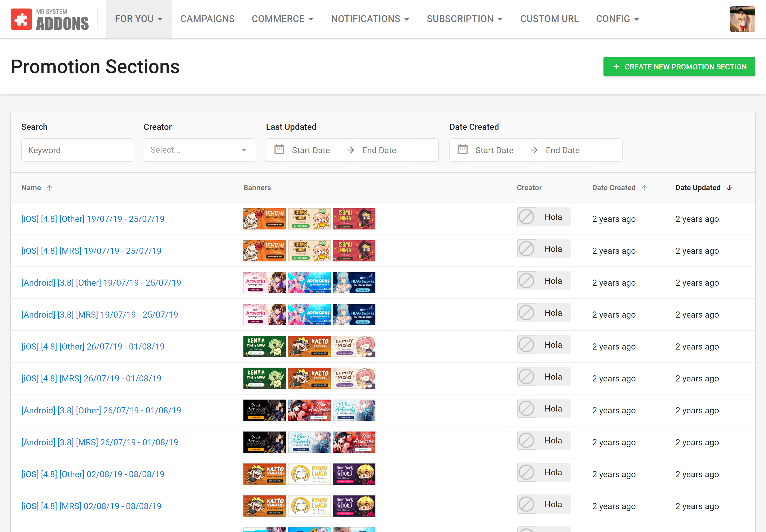
Task: Open the Kenta the Kappa banner thumbnail
Action: click(264, 346)
